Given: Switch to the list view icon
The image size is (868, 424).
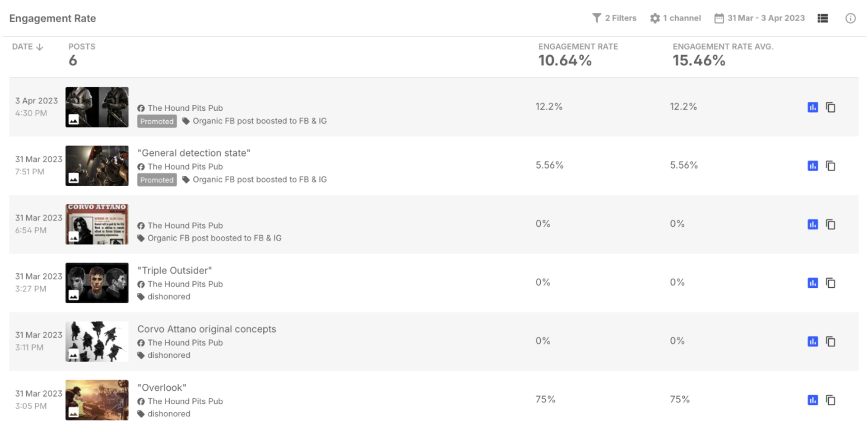Looking at the screenshot, I should 823,18.
